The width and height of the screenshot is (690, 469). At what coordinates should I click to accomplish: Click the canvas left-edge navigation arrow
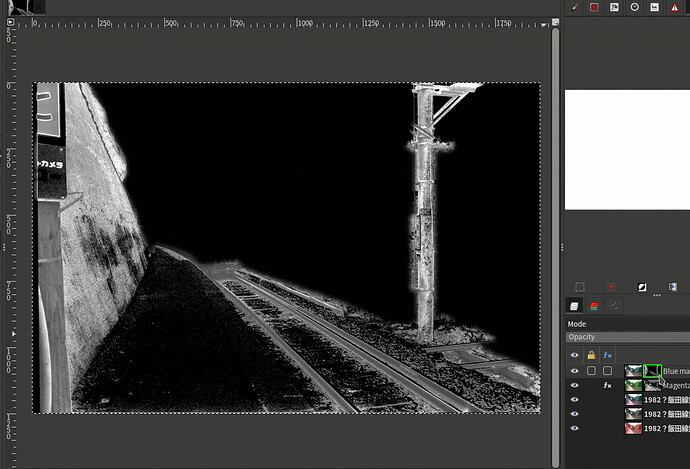12,333
